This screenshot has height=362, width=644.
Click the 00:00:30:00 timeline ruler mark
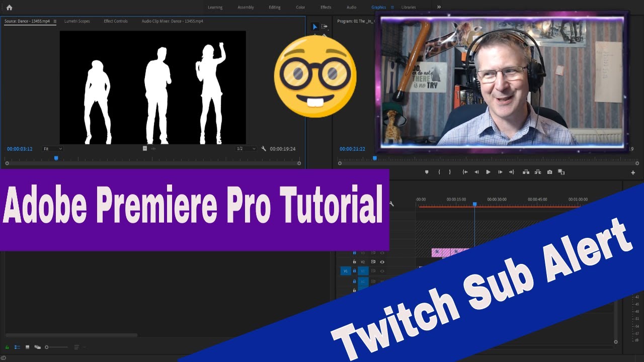pyautogui.click(x=497, y=199)
